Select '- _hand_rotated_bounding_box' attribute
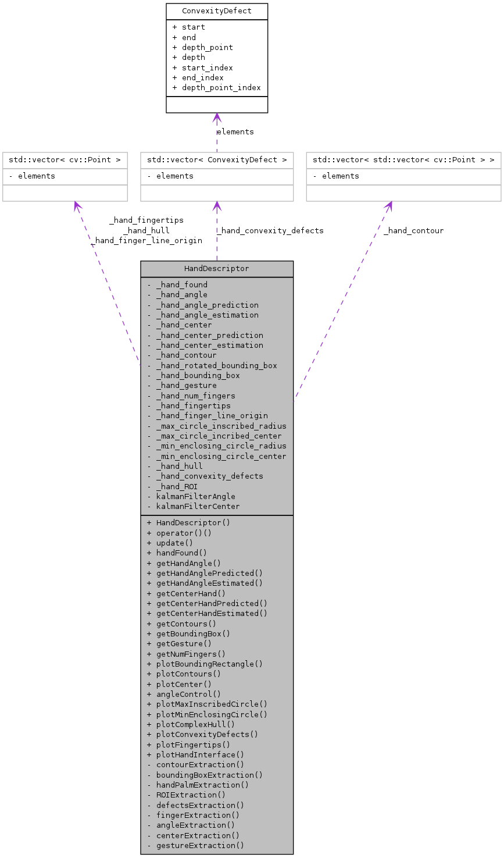The image size is (504, 858). (212, 365)
